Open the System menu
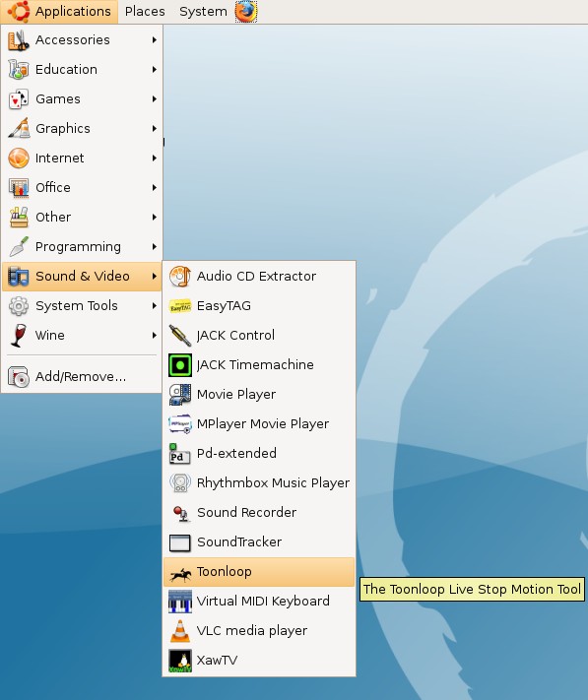The width and height of the screenshot is (588, 700). (x=203, y=11)
